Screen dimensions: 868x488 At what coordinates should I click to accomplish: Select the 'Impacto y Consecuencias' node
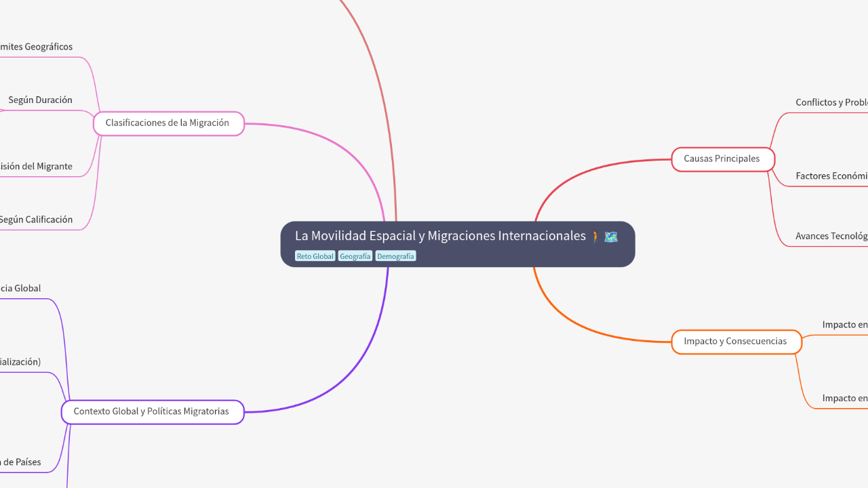(x=736, y=342)
